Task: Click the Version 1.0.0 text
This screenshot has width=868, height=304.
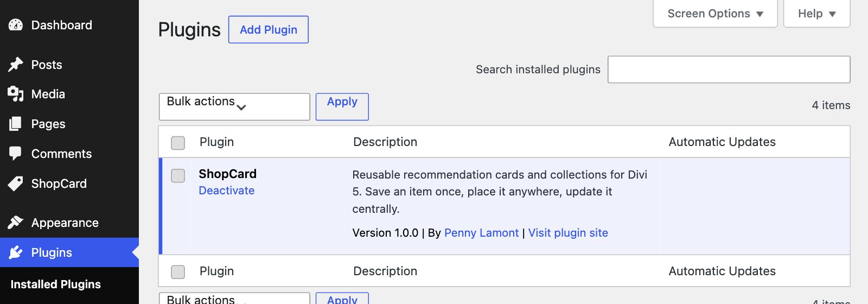Action: 385,233
